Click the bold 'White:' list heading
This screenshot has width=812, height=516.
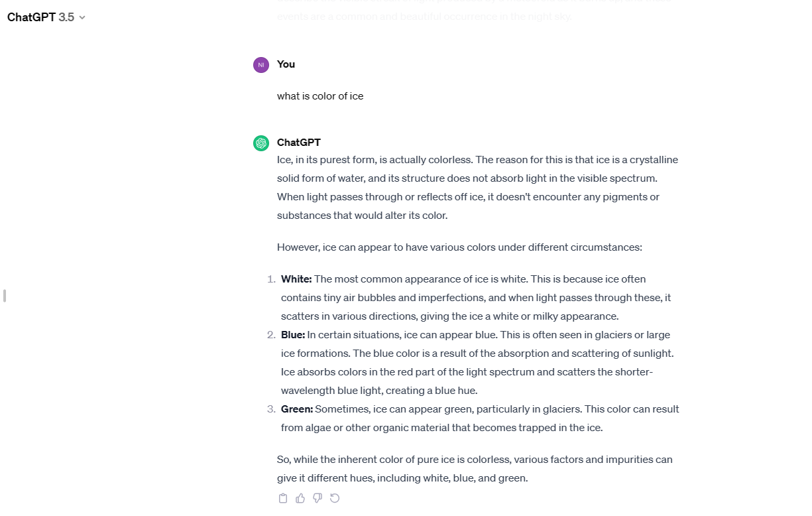296,279
